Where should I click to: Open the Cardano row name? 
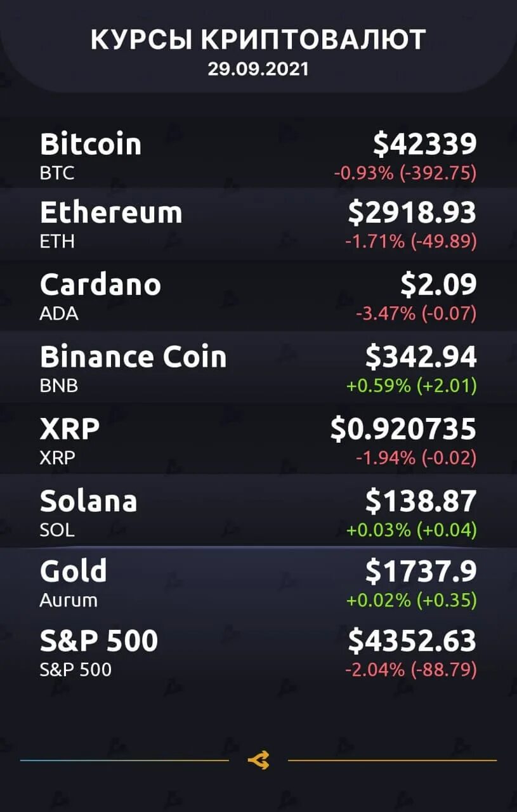[100, 284]
